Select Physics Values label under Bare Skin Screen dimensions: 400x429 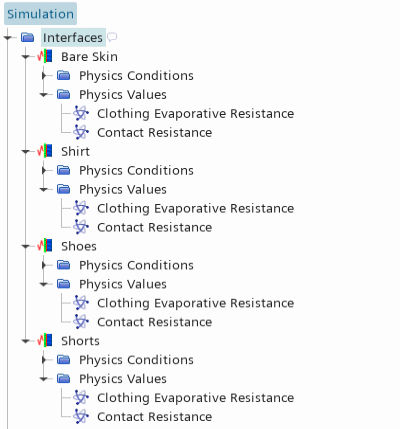[123, 95]
